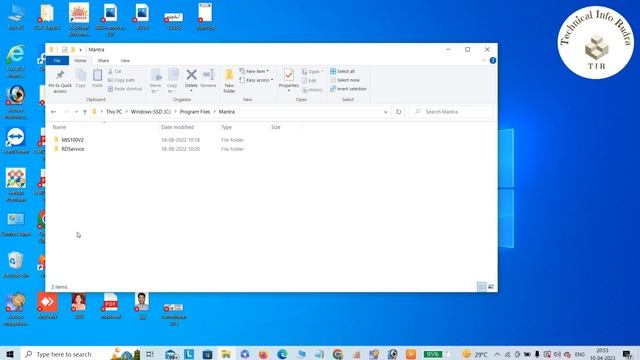Click inside the Search Mantra box

(x=451, y=112)
